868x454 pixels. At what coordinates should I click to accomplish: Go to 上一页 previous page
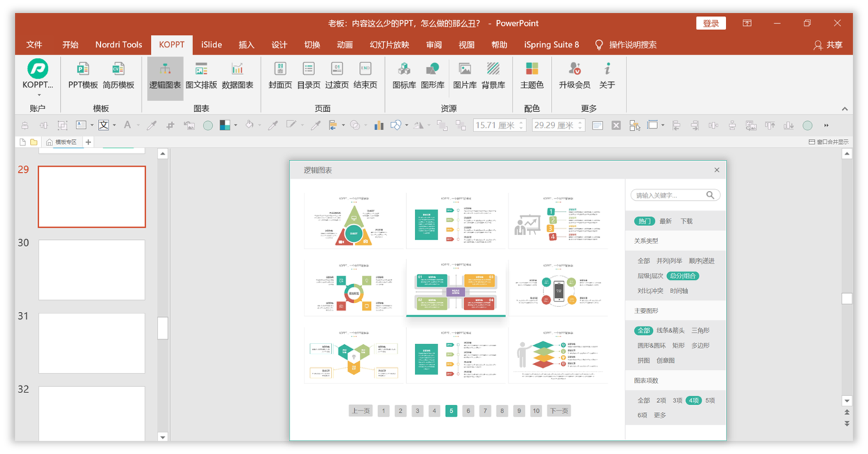(x=360, y=411)
